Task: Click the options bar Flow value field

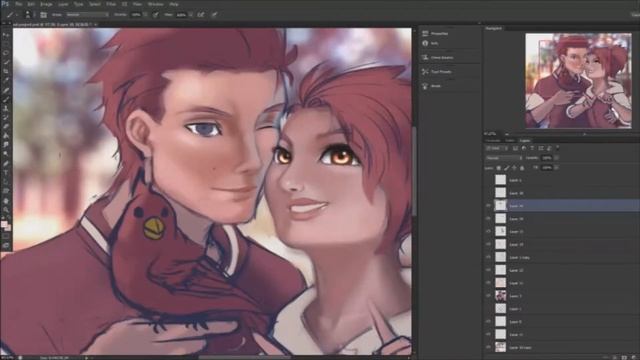Action: pyautogui.click(x=181, y=15)
